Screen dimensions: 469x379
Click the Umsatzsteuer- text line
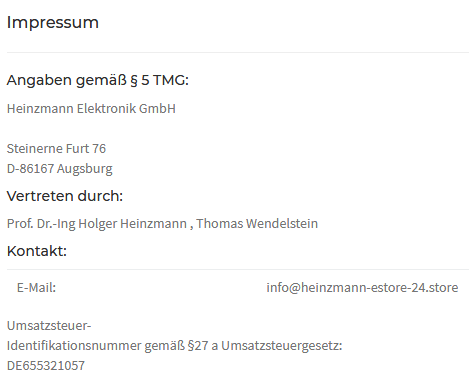(x=49, y=326)
